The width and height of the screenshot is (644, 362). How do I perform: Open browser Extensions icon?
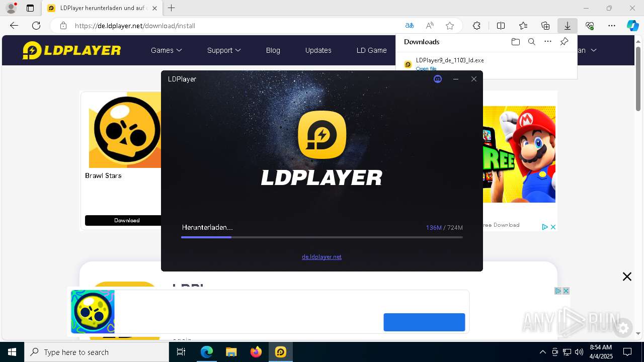[476, 26]
